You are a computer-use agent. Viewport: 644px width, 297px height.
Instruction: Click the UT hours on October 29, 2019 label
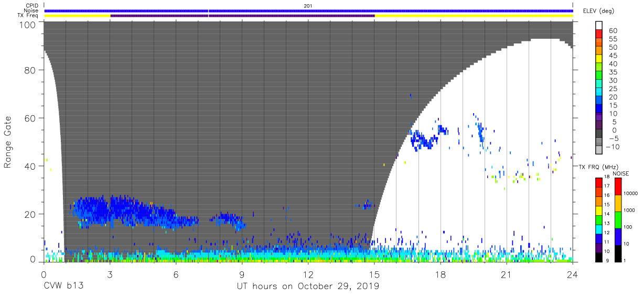308,287
